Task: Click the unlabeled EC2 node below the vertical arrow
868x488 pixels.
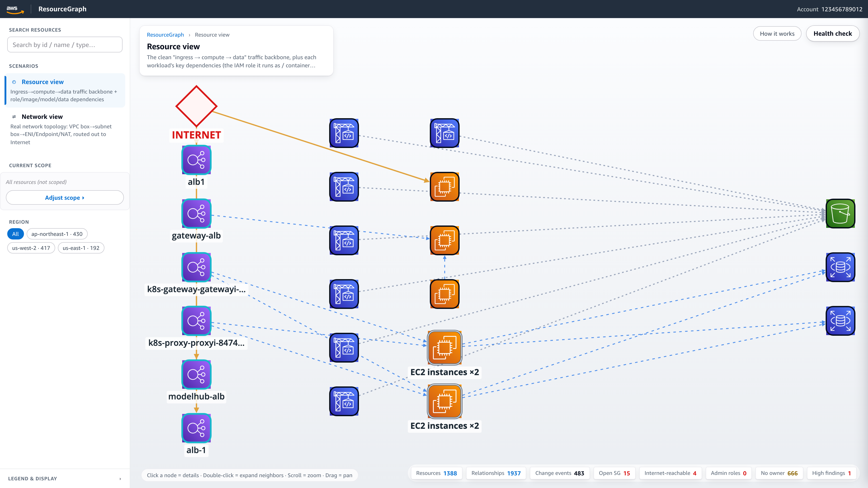Action: (x=444, y=294)
